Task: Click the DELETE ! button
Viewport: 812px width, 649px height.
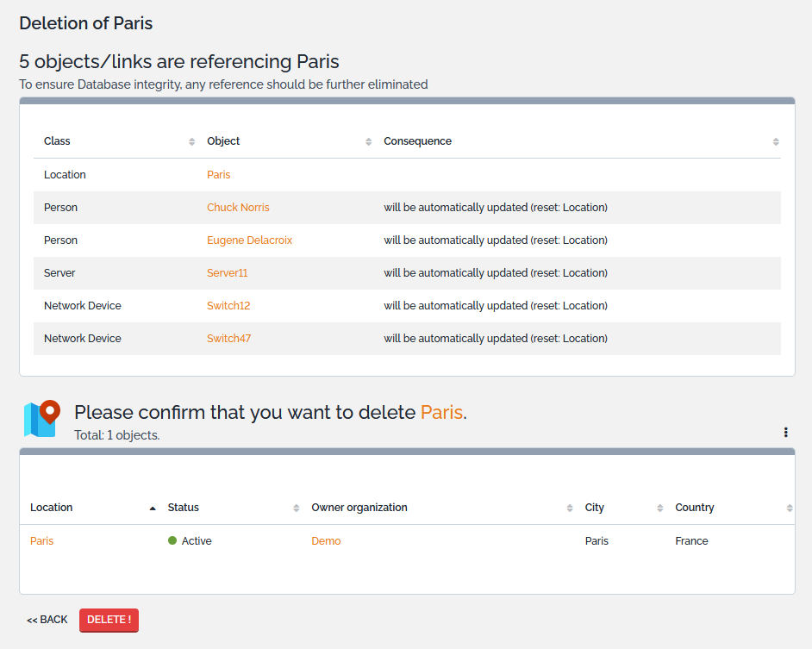Action: click(x=109, y=620)
